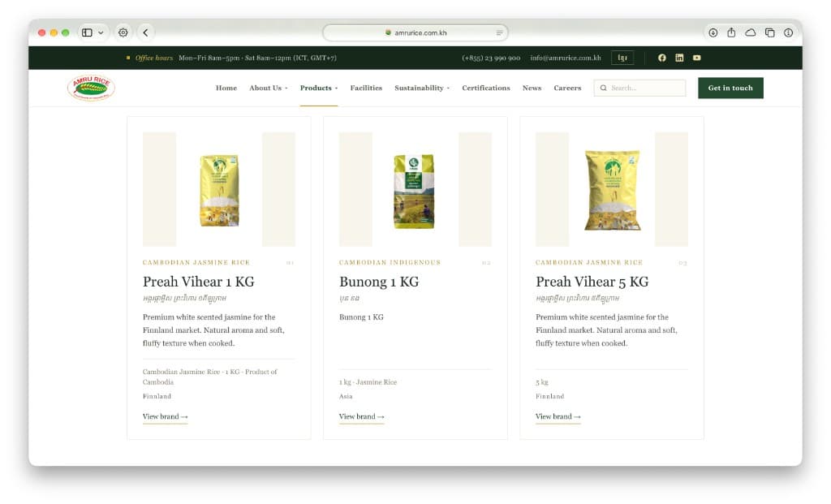Click the Bunong 1 KG heading
The width and height of the screenshot is (831, 504).
coord(379,282)
